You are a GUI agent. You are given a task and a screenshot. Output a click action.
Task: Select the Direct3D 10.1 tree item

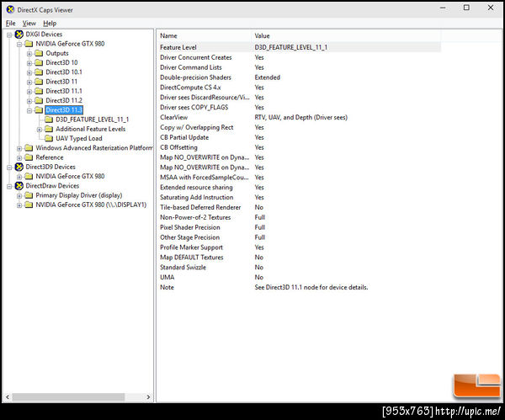pyautogui.click(x=64, y=72)
